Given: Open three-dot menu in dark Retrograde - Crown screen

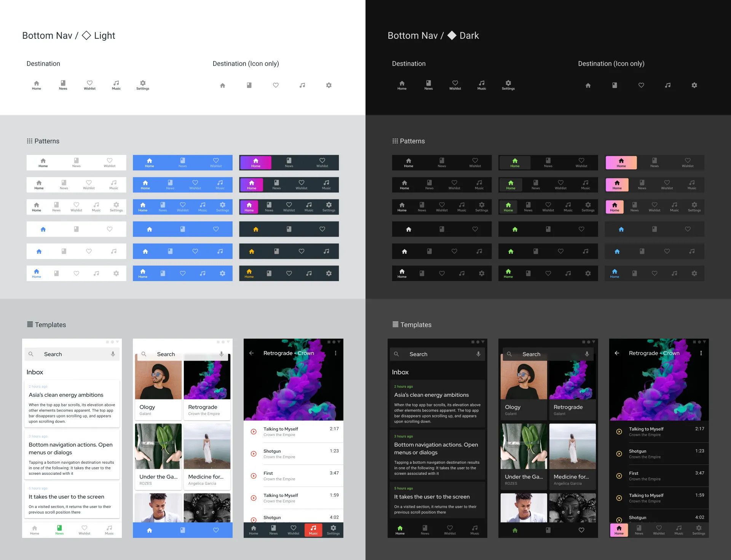Looking at the screenshot, I should click(x=701, y=353).
